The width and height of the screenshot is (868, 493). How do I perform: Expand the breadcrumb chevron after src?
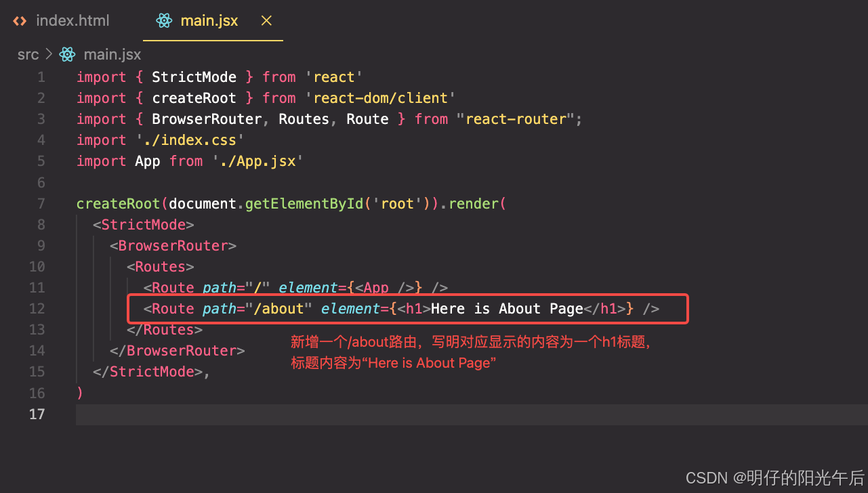tap(49, 54)
